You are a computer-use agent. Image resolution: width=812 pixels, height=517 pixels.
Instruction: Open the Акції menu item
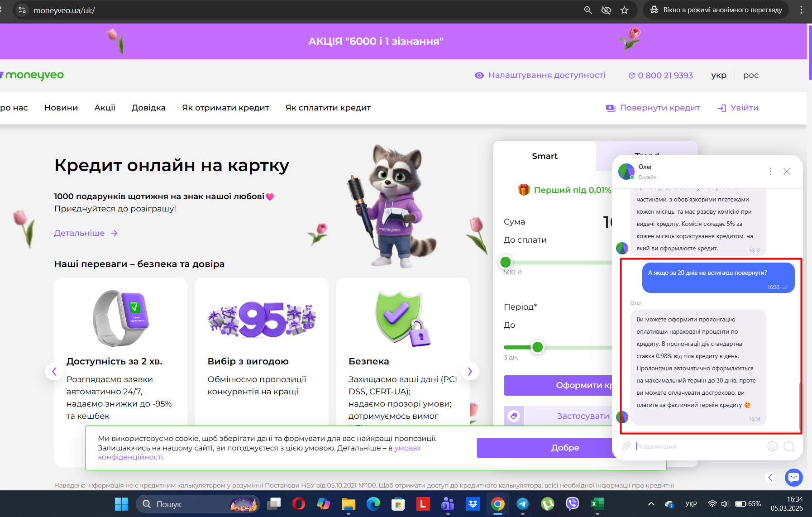(105, 108)
